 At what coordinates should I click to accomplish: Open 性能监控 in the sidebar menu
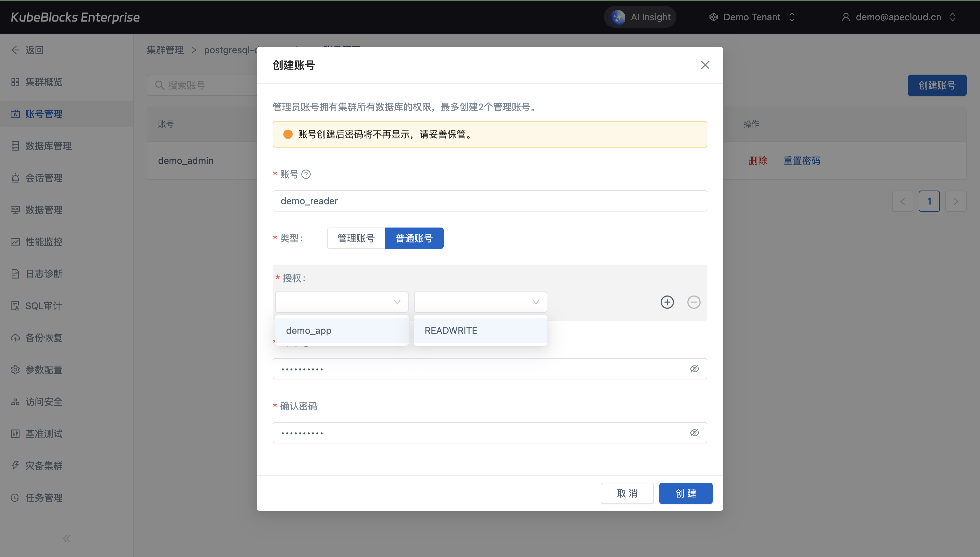(x=44, y=242)
